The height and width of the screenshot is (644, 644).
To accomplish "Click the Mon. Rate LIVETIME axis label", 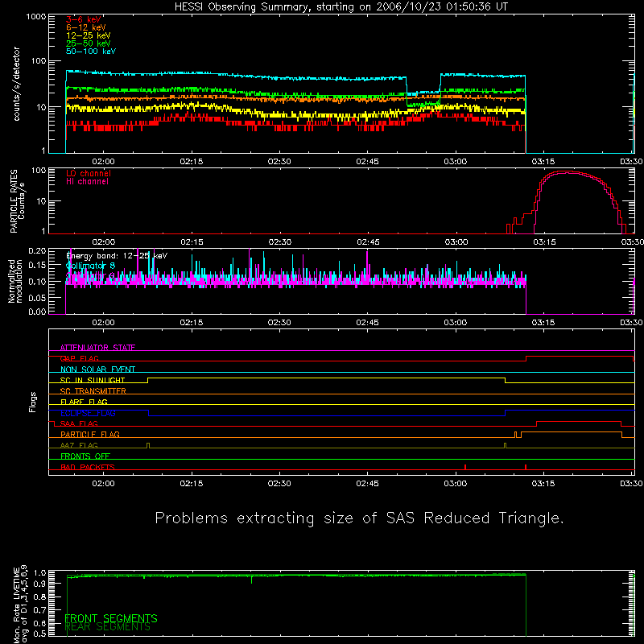I will tap(20, 605).
